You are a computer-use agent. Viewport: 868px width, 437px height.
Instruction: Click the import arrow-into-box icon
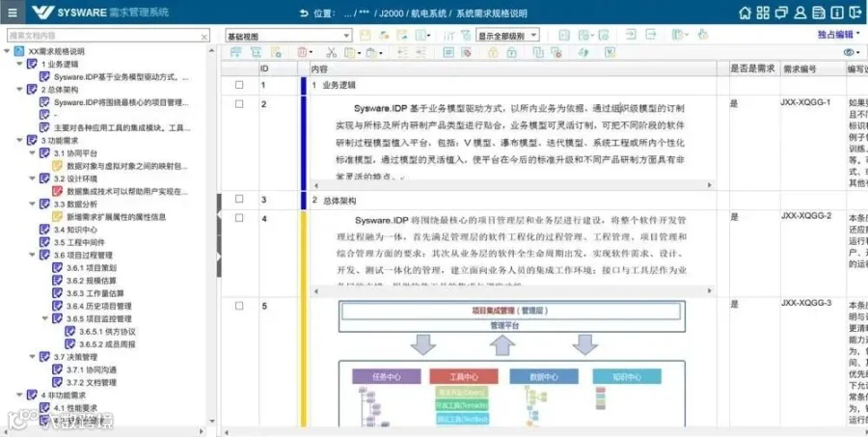pos(630,35)
